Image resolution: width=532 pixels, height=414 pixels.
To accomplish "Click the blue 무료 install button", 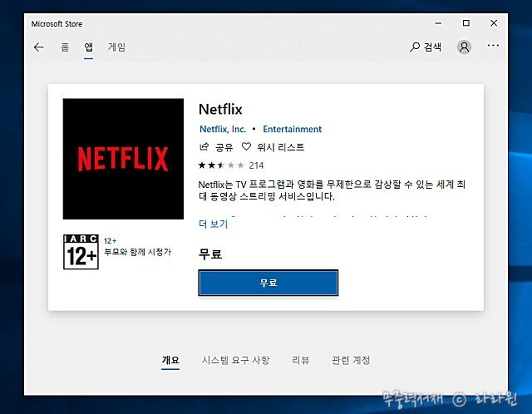I will pos(268,283).
